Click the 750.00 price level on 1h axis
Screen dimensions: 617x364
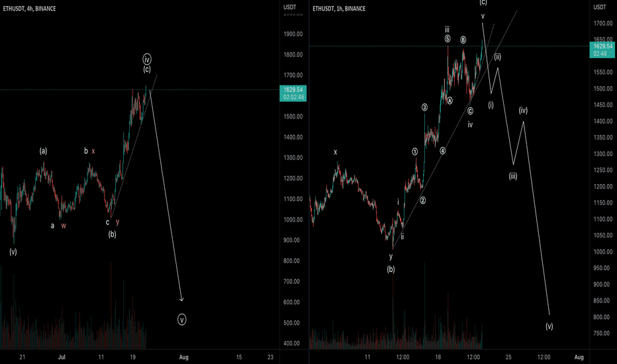click(x=603, y=334)
